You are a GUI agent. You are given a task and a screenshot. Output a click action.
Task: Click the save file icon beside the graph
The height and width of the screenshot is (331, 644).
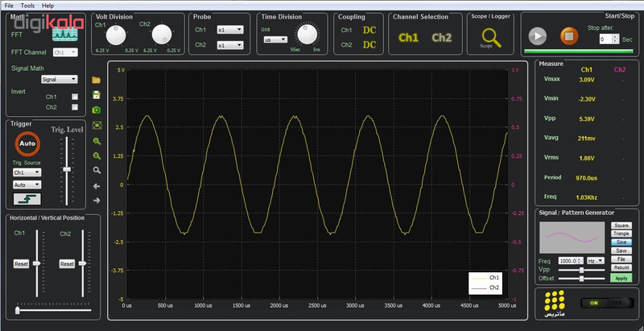pyautogui.click(x=97, y=95)
